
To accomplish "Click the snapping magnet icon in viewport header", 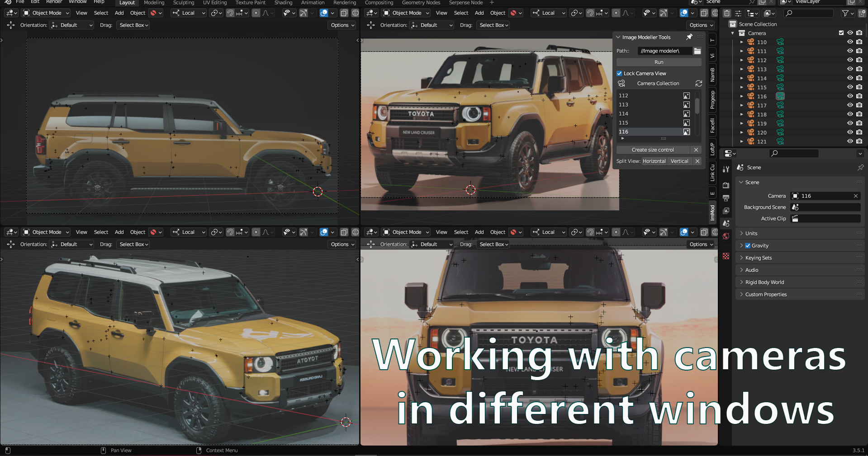I will [x=230, y=13].
